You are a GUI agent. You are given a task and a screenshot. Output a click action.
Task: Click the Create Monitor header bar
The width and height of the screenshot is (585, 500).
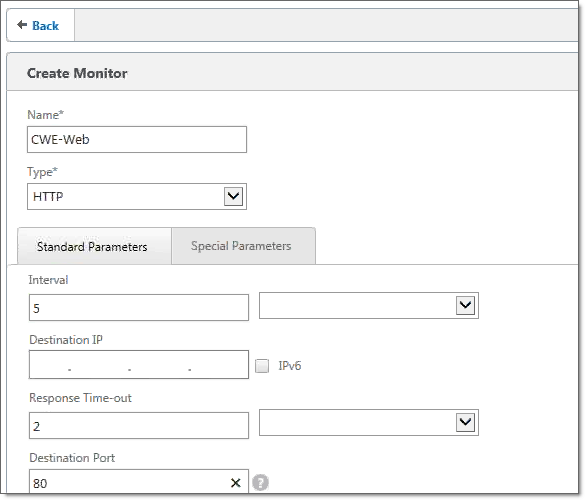[292, 72]
